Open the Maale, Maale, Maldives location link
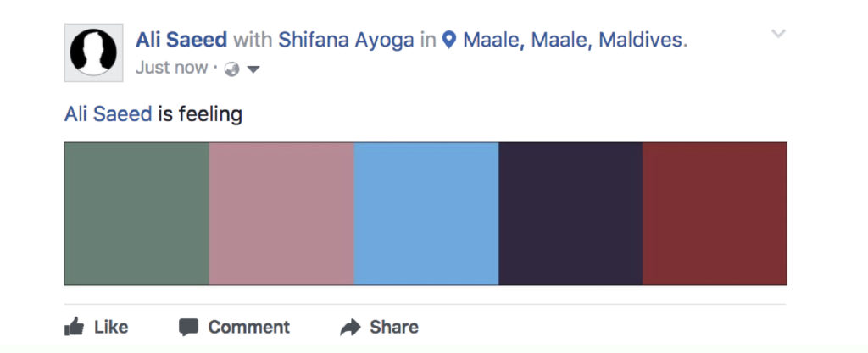The width and height of the screenshot is (868, 353). coord(576,40)
